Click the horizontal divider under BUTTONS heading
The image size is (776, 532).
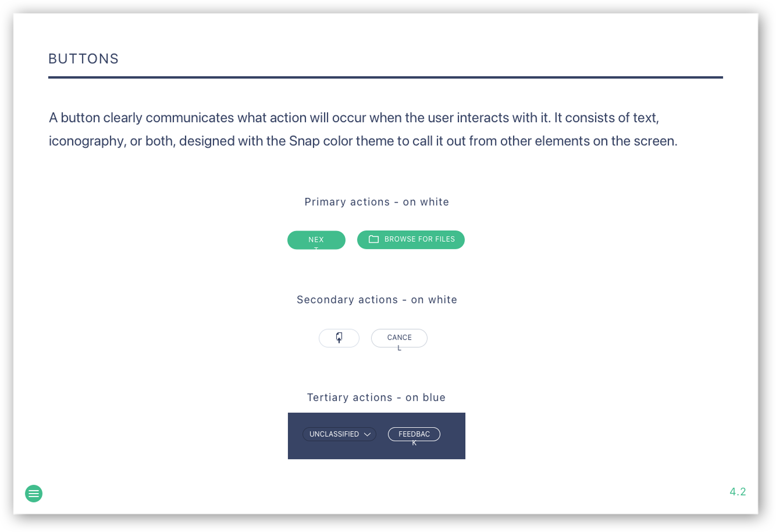385,77
